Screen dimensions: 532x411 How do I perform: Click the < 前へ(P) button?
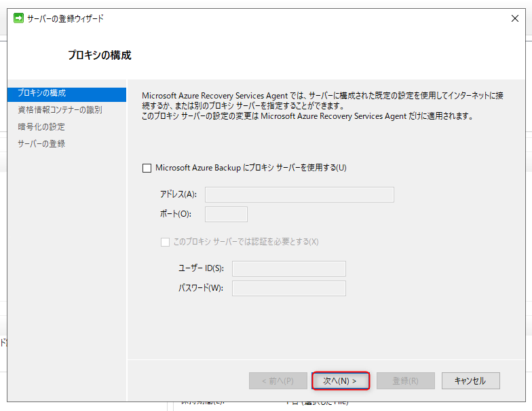[x=278, y=380]
